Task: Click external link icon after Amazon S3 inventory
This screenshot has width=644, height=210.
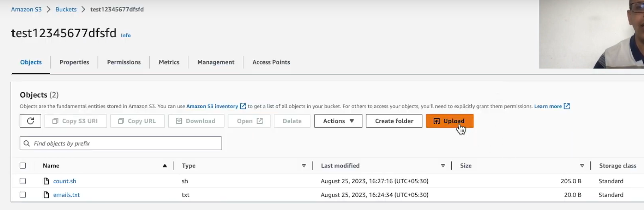Action: (x=243, y=106)
